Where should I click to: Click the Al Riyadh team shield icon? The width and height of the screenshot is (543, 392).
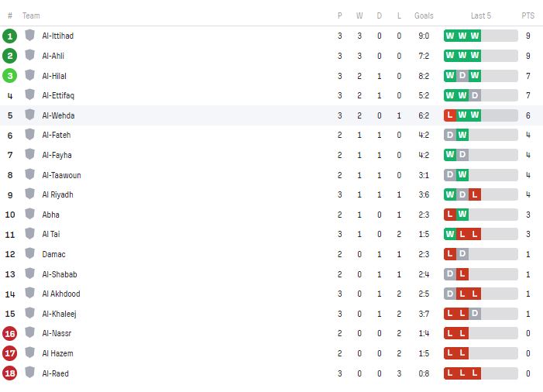tap(29, 194)
